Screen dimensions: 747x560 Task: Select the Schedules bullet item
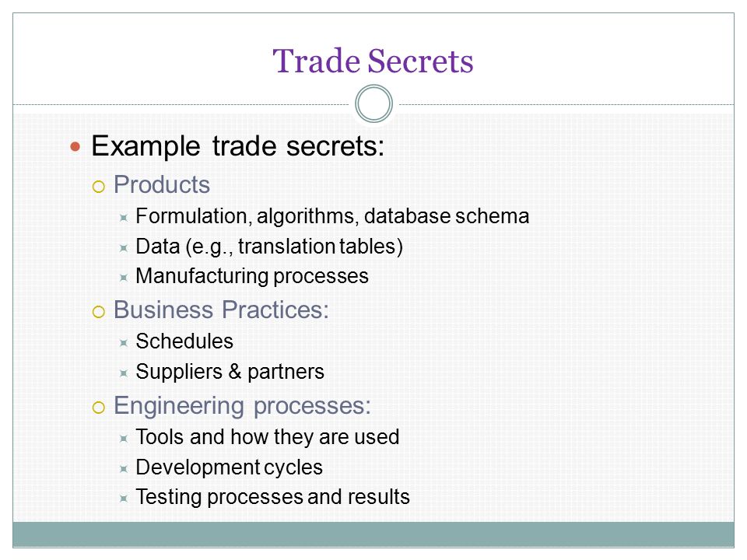tap(184, 341)
